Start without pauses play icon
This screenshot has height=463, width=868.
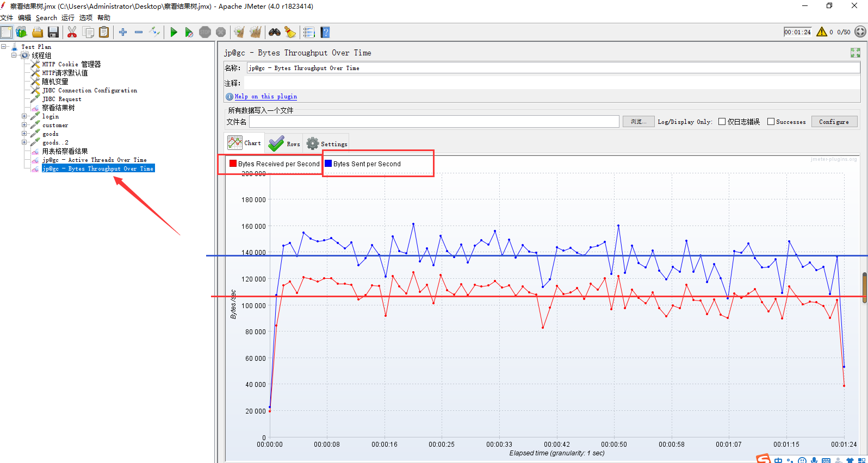189,32
